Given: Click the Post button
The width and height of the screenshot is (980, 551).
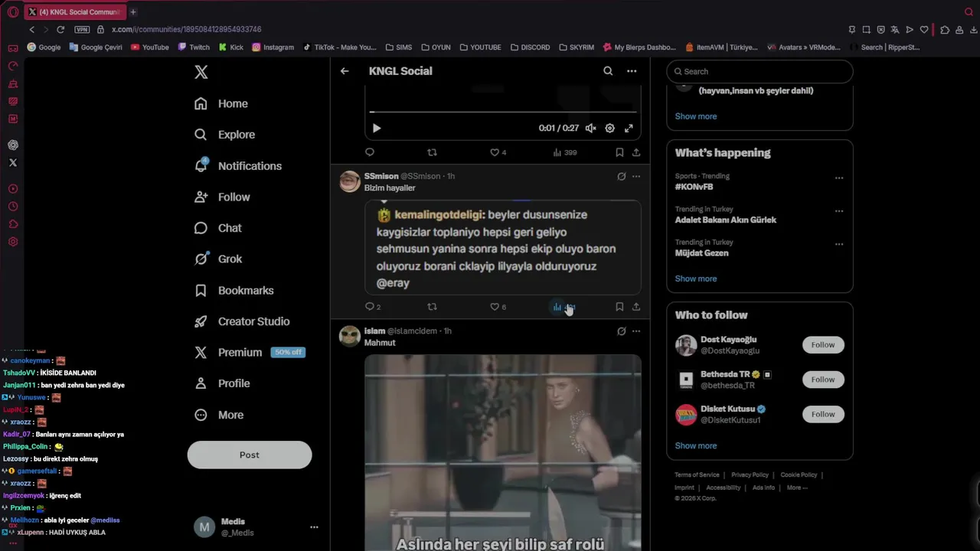Looking at the screenshot, I should click(250, 455).
